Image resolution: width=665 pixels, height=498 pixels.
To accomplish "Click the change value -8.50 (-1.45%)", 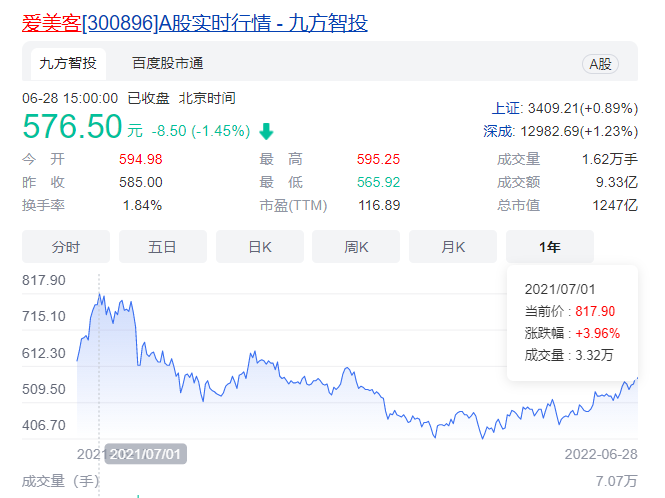I will coord(201,131).
